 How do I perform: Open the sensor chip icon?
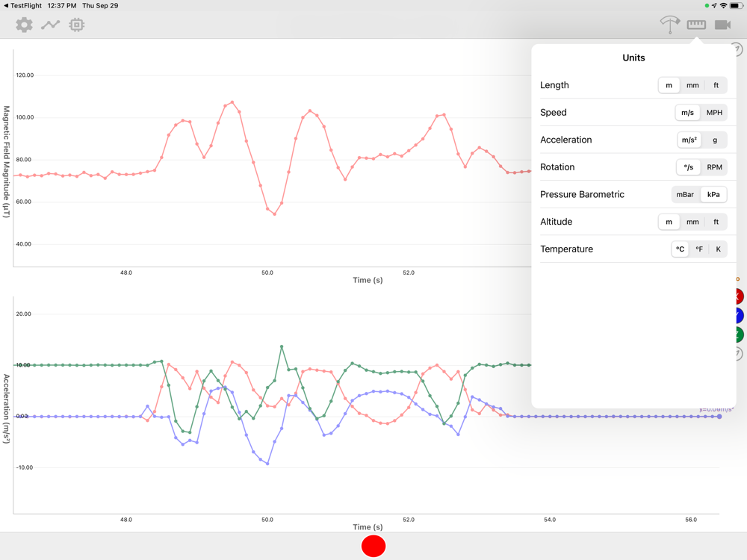tap(77, 25)
